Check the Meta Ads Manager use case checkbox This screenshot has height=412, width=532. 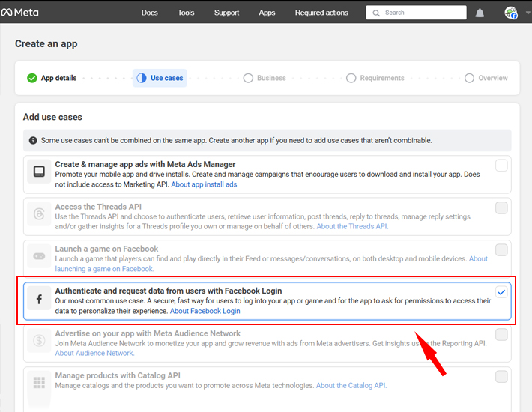501,166
